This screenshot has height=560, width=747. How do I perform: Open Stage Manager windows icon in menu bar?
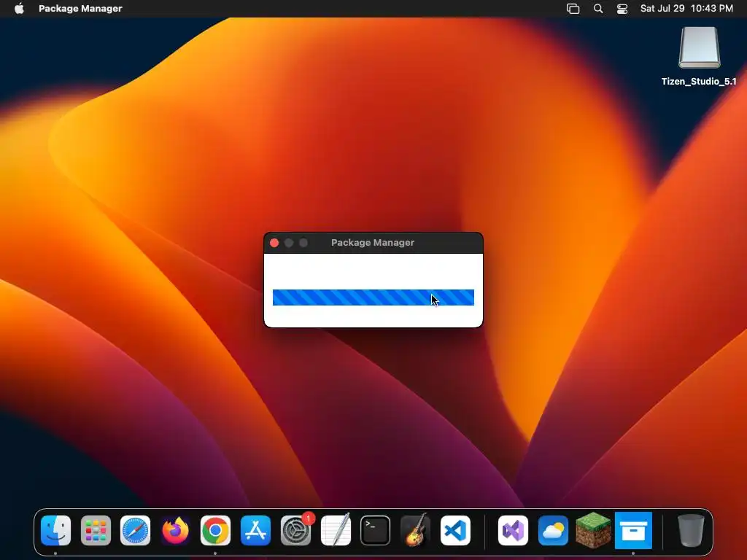[x=573, y=9]
